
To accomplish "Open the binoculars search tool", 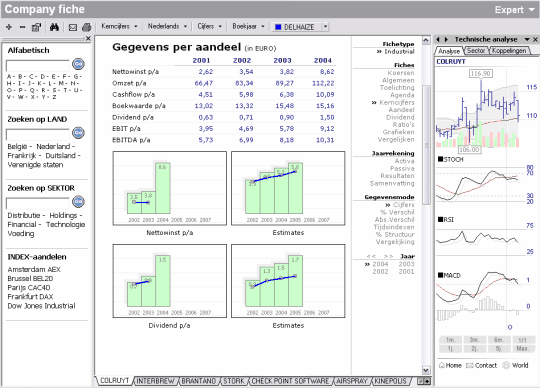I will [54, 27].
